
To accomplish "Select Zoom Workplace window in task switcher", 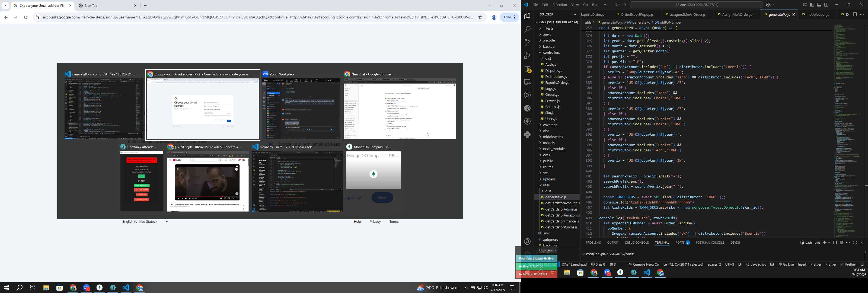I will pyautogui.click(x=301, y=105).
